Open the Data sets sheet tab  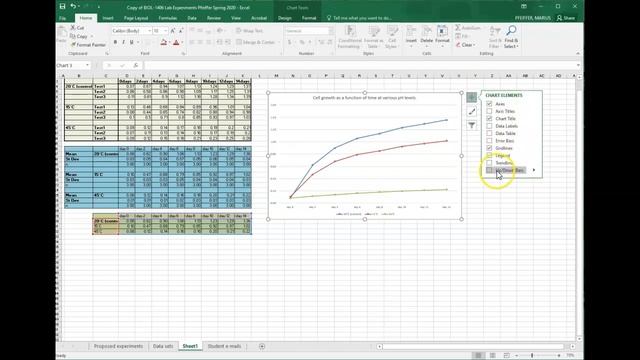click(163, 346)
